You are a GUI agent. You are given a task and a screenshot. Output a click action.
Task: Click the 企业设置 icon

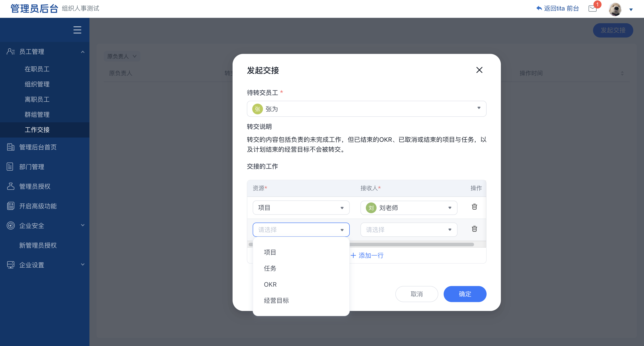[x=11, y=265]
